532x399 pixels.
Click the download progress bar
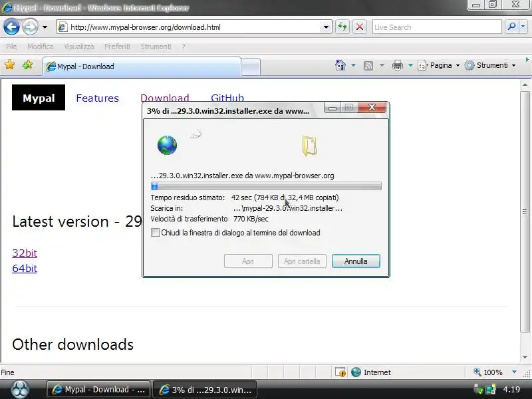(266, 186)
